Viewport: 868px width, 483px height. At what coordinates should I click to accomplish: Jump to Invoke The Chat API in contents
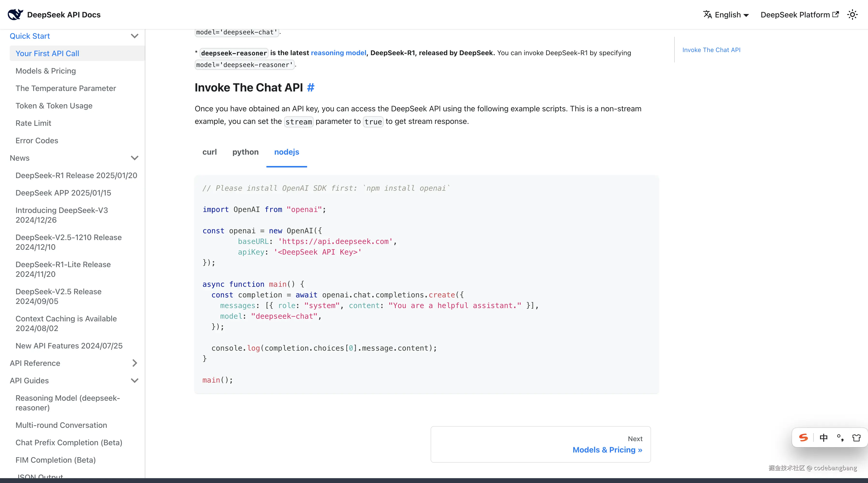[711, 50]
